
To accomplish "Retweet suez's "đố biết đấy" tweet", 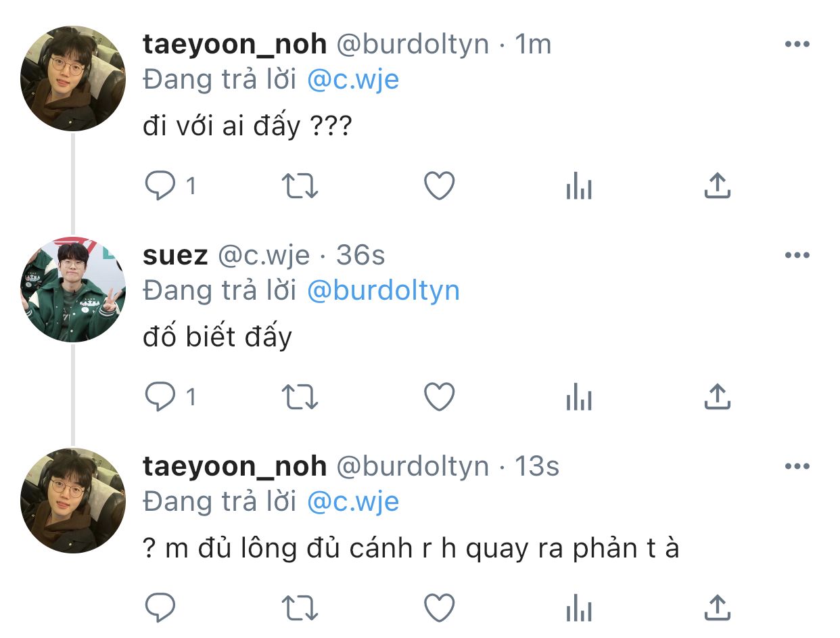I will [x=300, y=396].
